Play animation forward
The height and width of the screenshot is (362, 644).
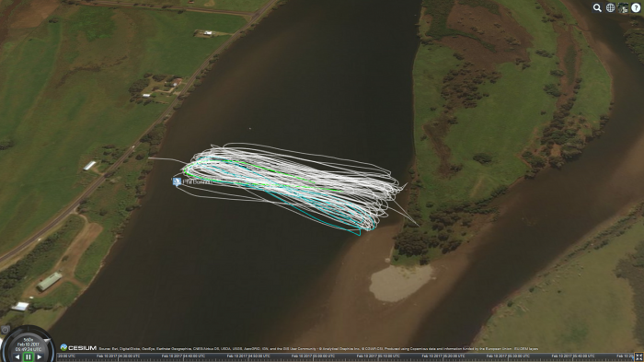[39, 357]
